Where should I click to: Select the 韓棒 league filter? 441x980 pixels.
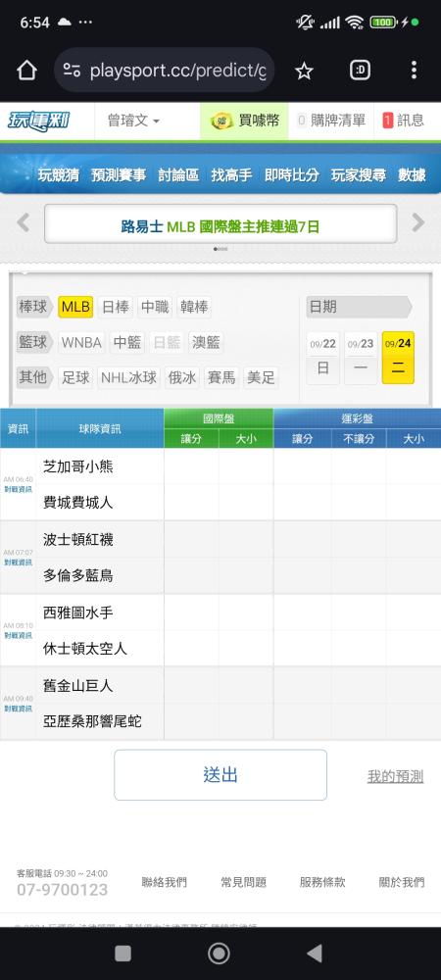pos(194,307)
